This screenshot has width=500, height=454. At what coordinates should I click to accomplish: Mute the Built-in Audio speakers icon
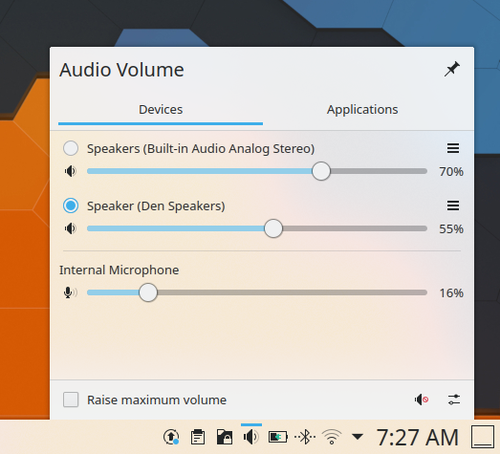pos(70,171)
